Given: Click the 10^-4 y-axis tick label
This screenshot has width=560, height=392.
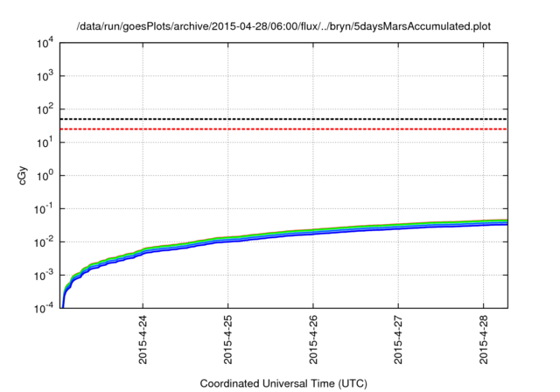Looking at the screenshot, I should [x=44, y=308].
